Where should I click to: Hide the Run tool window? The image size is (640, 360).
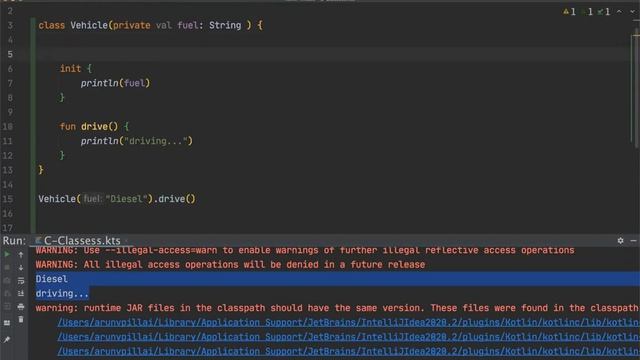click(633, 241)
